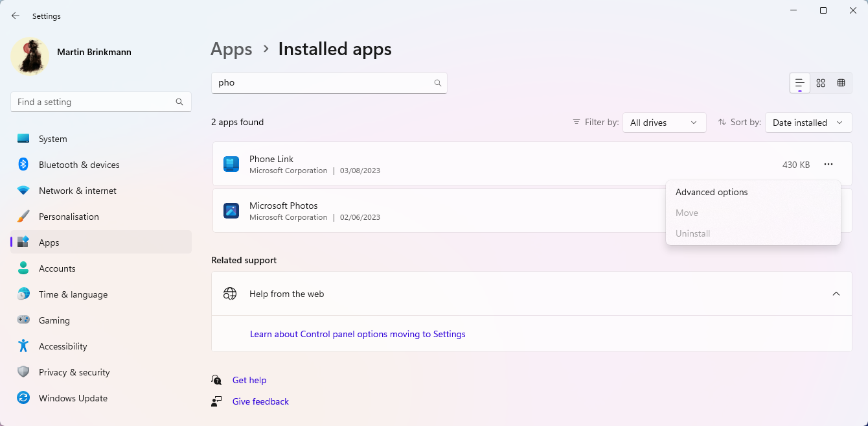This screenshot has height=426, width=868.
Task: Open System settings in sidebar
Action: (101, 139)
